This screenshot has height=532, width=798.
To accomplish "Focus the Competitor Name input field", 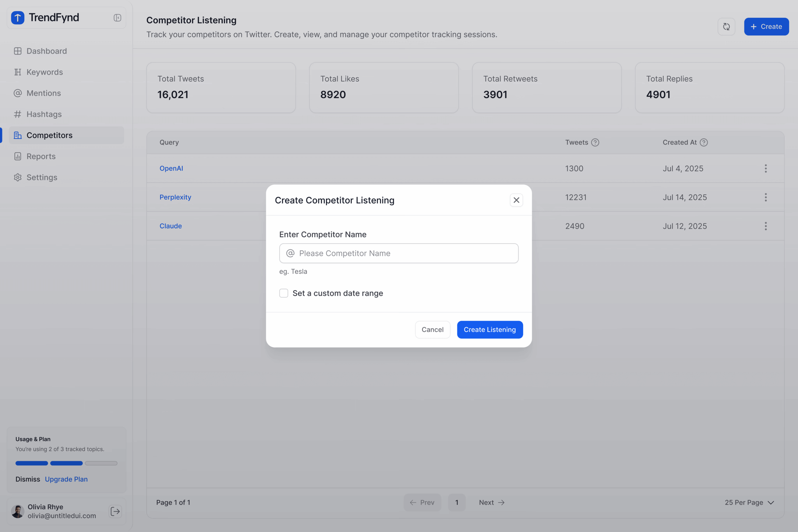I will coord(399,253).
